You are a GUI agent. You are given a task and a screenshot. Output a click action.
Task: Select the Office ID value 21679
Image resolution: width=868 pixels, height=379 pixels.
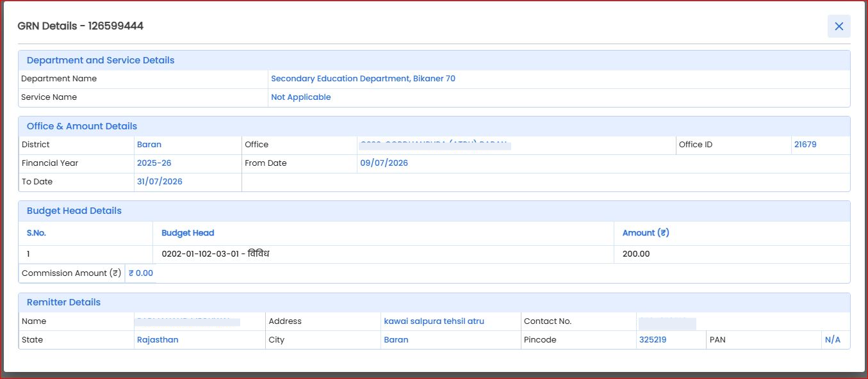coord(805,145)
